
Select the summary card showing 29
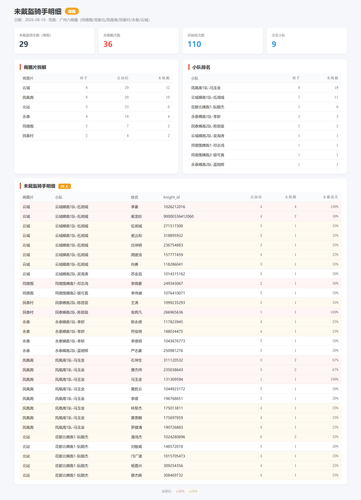pyautogui.click(x=54, y=41)
